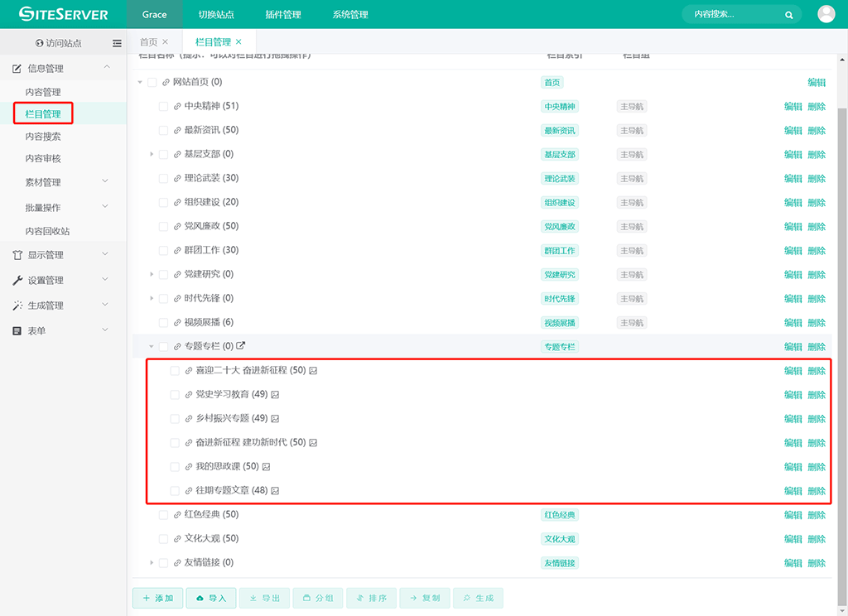Screen dimensions: 848x616
Task: Click 删除 for 乡村振兴专题
Action: (x=817, y=419)
